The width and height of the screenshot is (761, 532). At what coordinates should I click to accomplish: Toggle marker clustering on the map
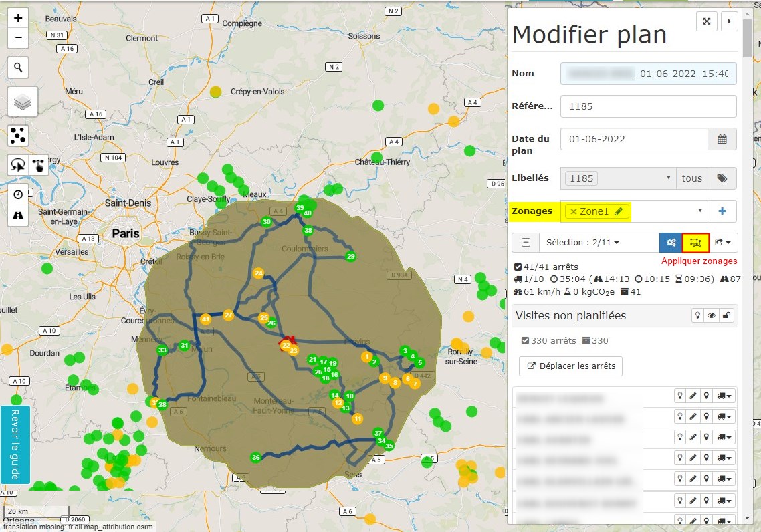point(18,136)
